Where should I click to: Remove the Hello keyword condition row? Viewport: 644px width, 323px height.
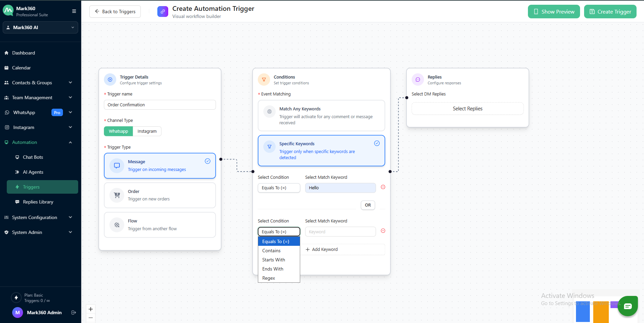[383, 187]
